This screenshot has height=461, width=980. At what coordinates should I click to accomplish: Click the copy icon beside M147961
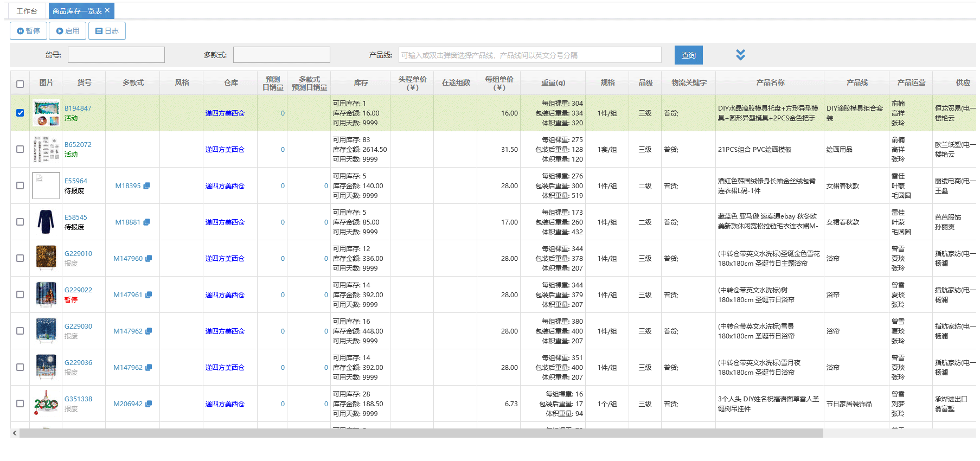[x=149, y=295]
